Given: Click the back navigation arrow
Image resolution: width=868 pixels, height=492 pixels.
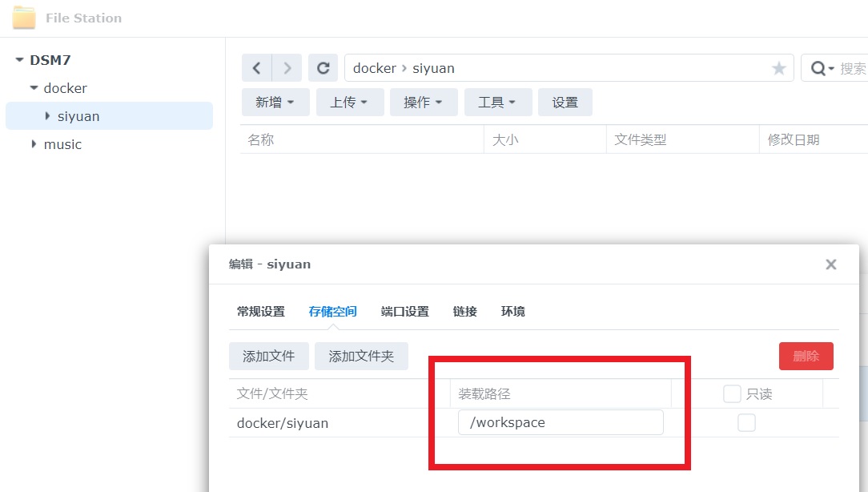Looking at the screenshot, I should 256,68.
